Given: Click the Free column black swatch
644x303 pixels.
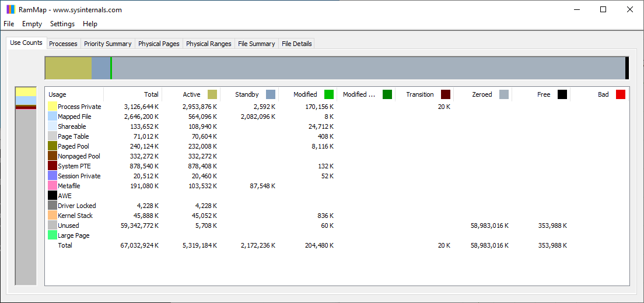Looking at the screenshot, I should click(x=562, y=95).
